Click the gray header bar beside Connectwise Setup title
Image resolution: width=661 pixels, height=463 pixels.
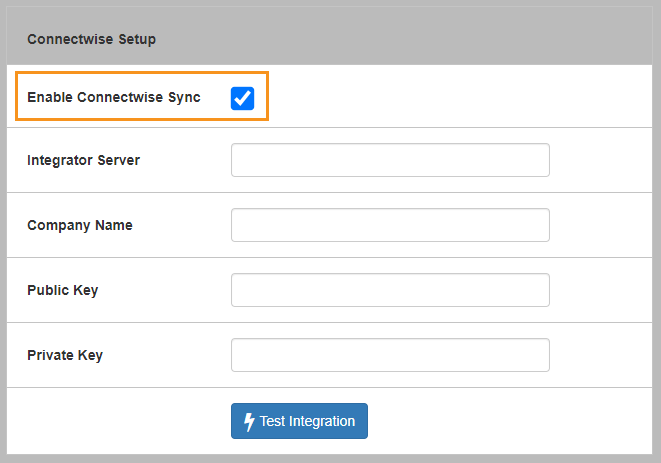coord(400,40)
